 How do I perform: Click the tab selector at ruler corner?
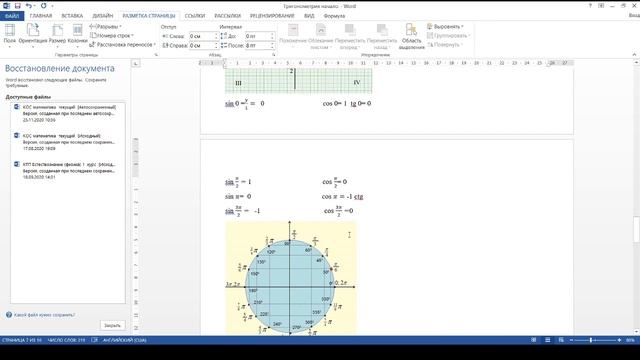(136, 63)
